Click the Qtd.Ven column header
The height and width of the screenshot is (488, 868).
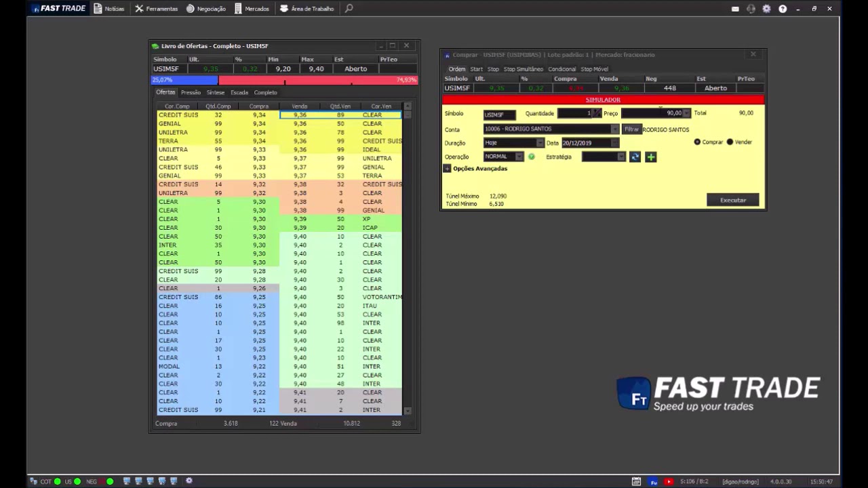pyautogui.click(x=340, y=106)
